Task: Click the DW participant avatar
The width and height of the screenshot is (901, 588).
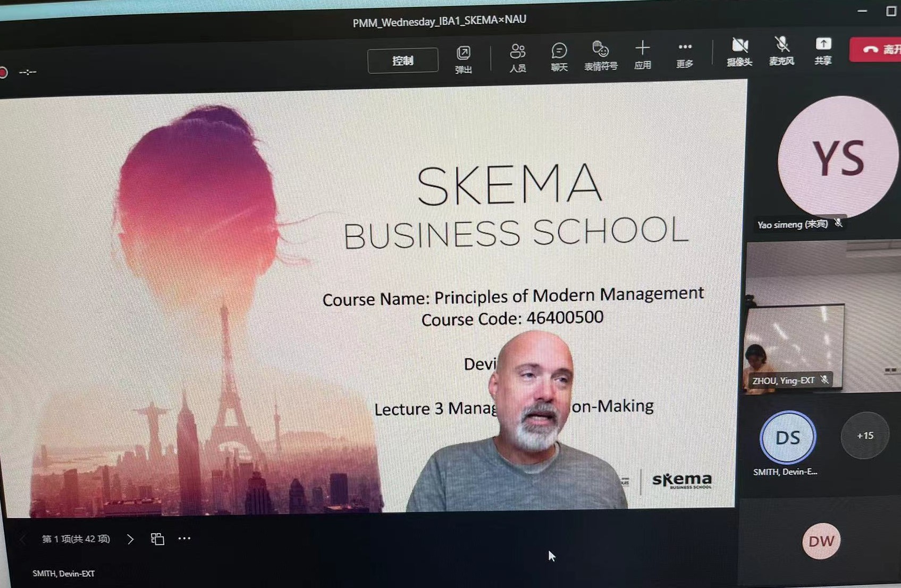Action: pos(821,541)
